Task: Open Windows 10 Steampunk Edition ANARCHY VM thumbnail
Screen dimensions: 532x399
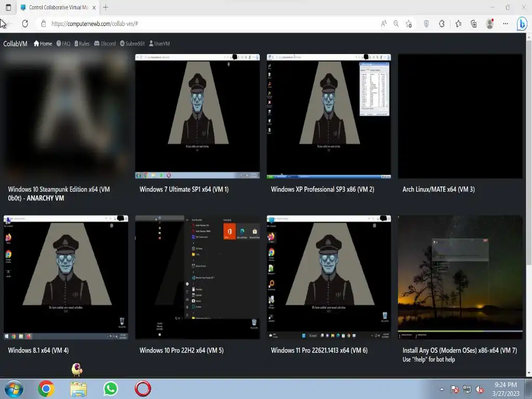Action: (x=66, y=116)
